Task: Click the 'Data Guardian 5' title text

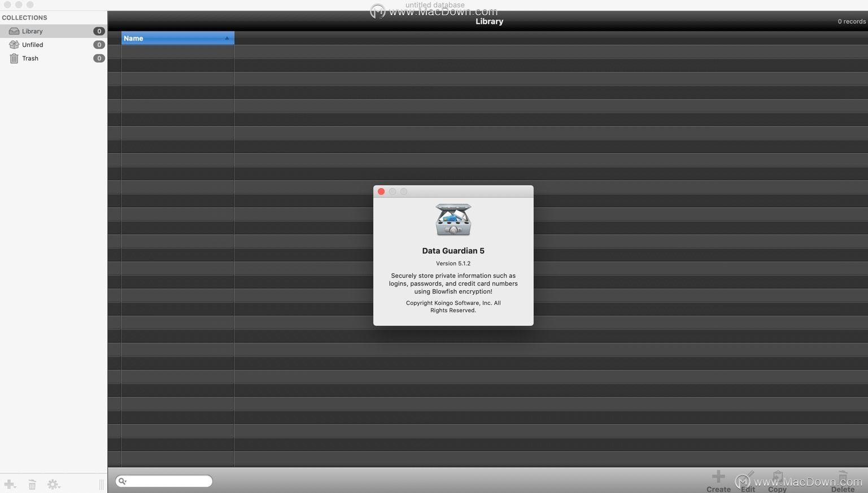Action: pos(453,251)
